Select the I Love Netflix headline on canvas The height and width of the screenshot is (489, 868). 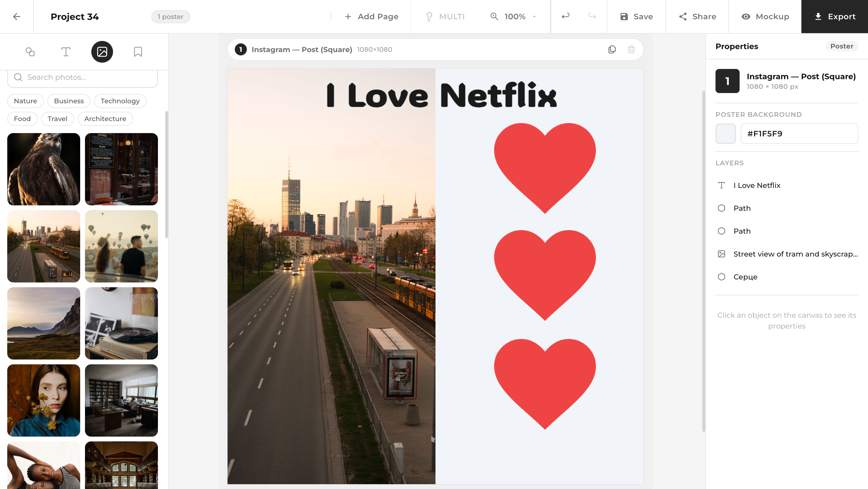coord(442,95)
